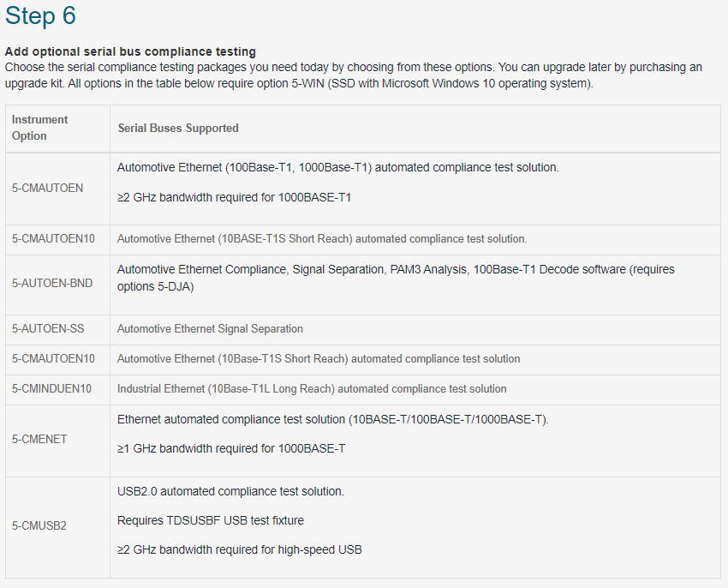Click the 5-CMUSB2 option code

(39, 525)
